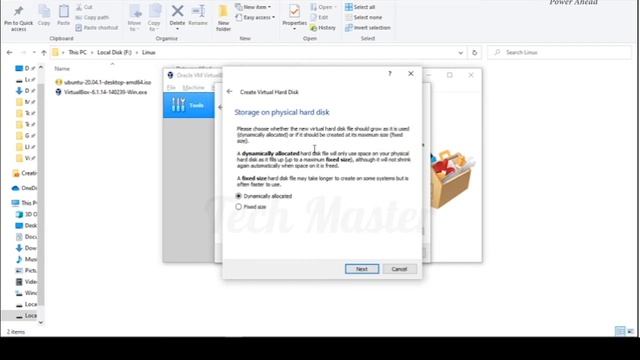
Task: Select the Tools item in VirtualBox
Action: tap(188, 105)
